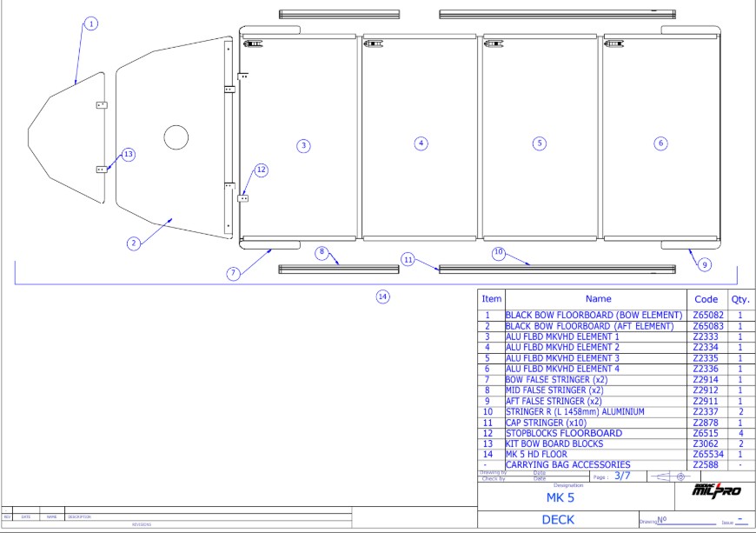Click the 'MK 5' designation title

click(x=560, y=498)
